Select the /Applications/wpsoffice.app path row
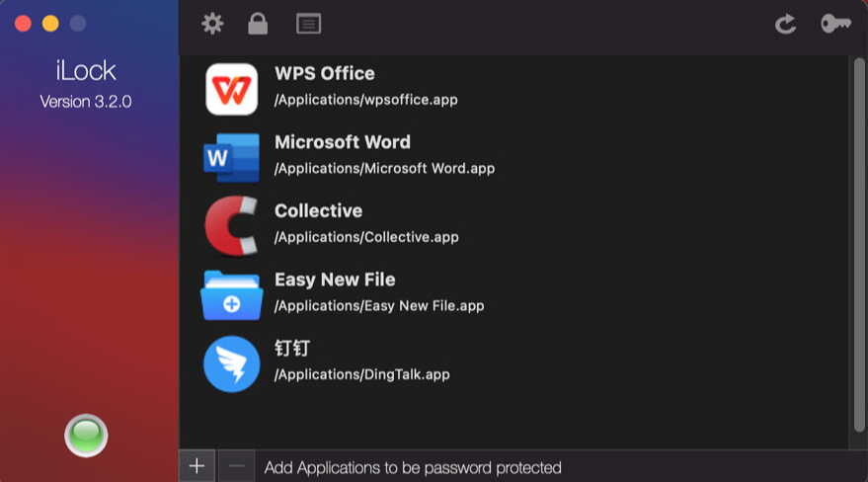This screenshot has width=868, height=482. (365, 100)
